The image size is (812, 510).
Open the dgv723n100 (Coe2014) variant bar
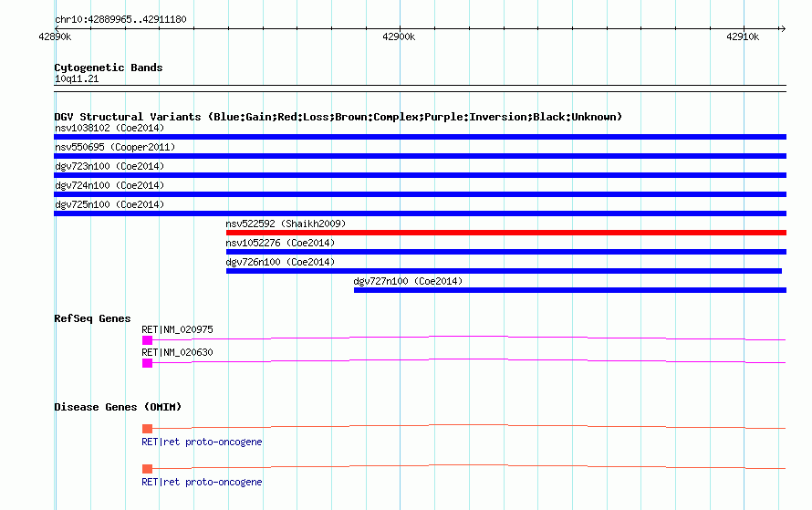[x=420, y=175]
